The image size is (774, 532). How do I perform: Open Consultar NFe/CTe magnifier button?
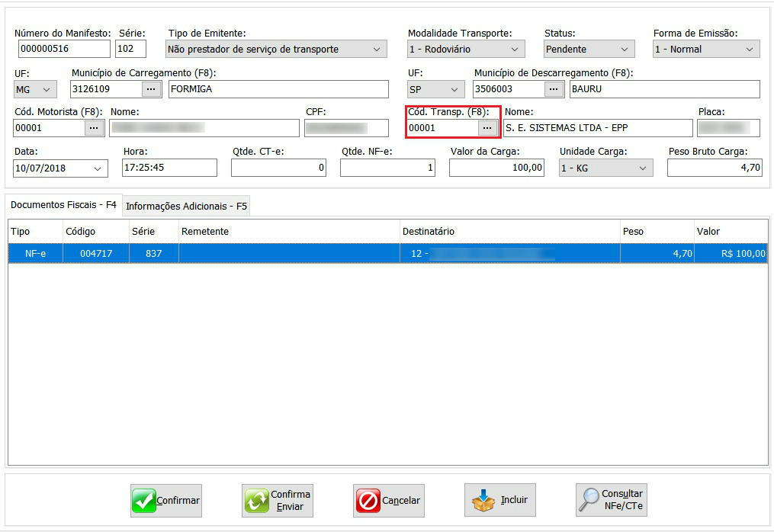point(611,501)
